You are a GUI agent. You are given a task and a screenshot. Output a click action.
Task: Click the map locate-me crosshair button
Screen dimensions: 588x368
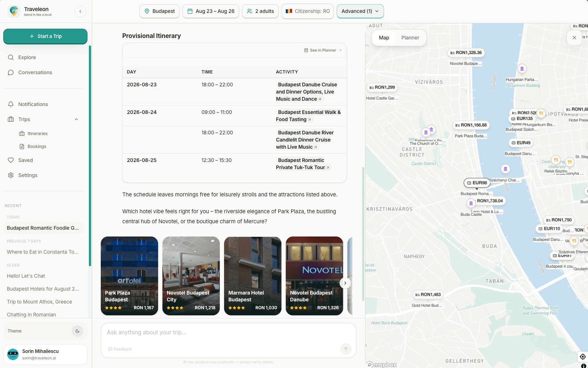583,357
